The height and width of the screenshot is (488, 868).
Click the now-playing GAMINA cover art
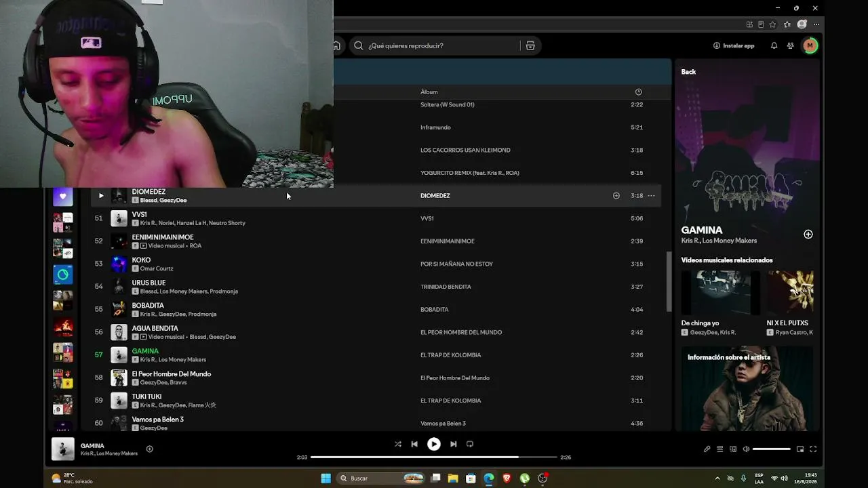tap(63, 449)
